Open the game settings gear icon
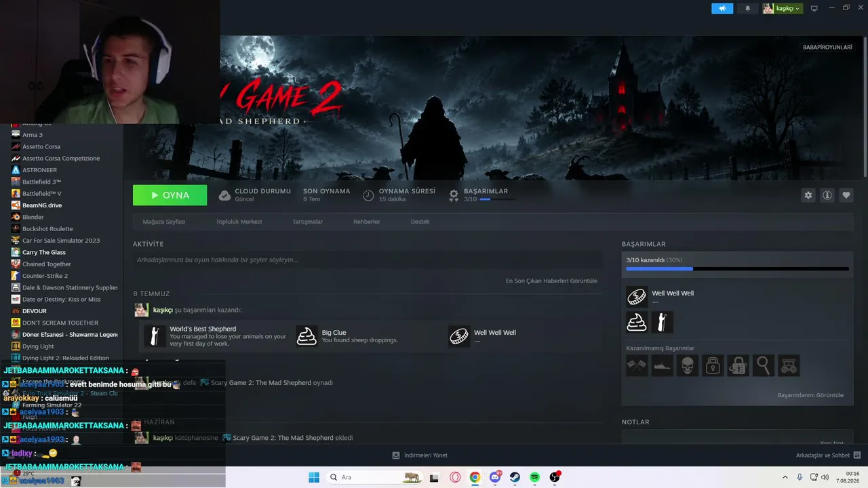The width and height of the screenshot is (868, 488). tap(808, 195)
